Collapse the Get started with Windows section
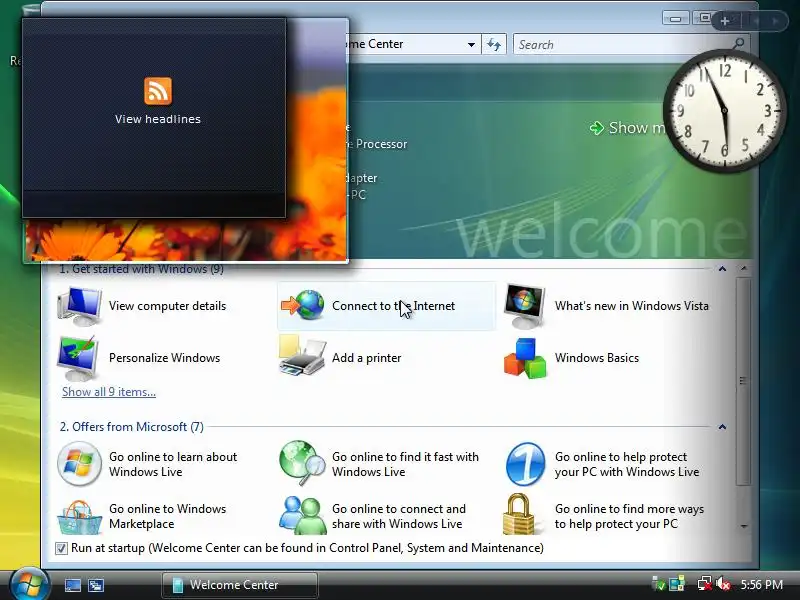 point(722,269)
